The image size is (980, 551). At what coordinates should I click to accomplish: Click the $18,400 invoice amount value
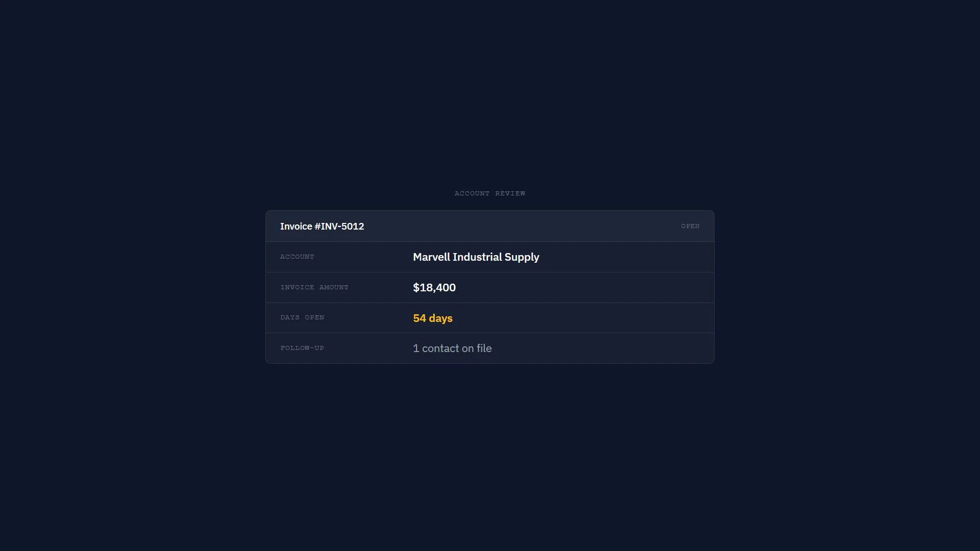point(434,288)
